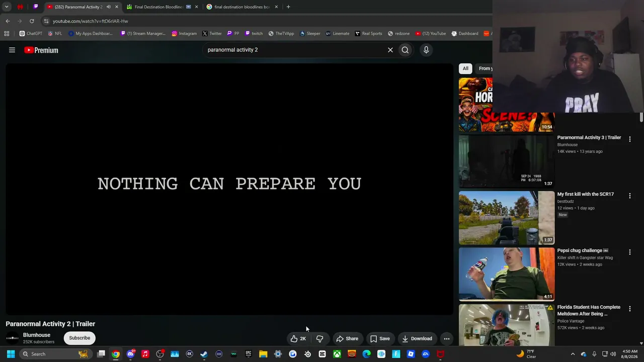644x362 pixels.
Task: Start voice search with the microphone
Action: point(426,50)
